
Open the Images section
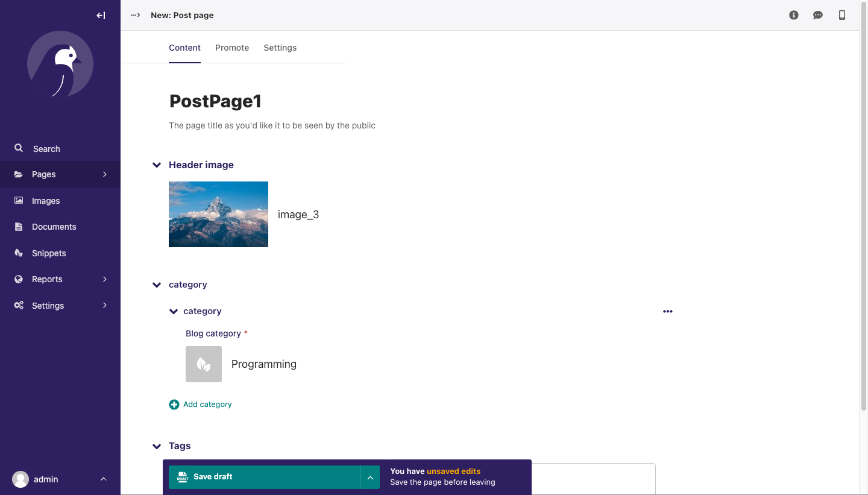click(46, 201)
